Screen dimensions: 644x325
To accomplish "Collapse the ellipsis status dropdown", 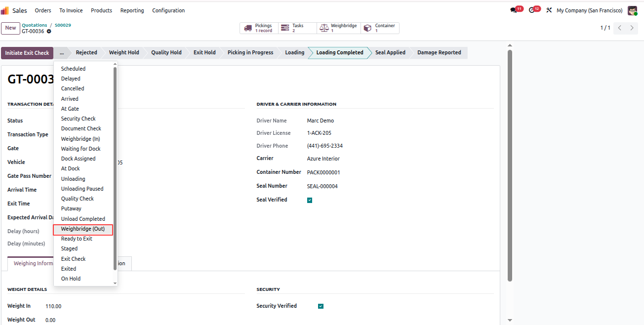I will pyautogui.click(x=61, y=53).
